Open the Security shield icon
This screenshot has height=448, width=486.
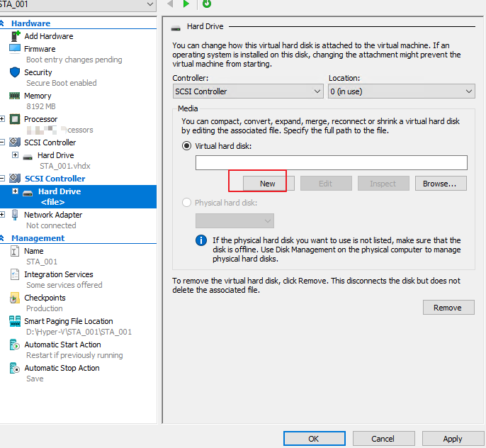pos(15,72)
